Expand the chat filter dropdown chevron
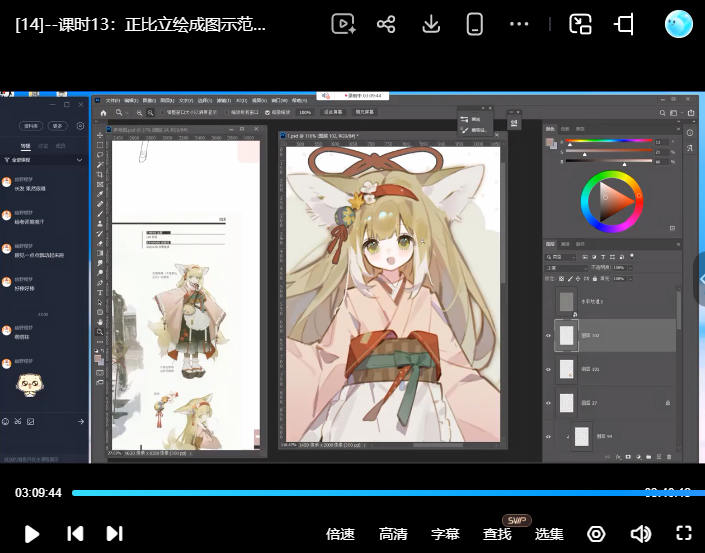 (x=80, y=160)
